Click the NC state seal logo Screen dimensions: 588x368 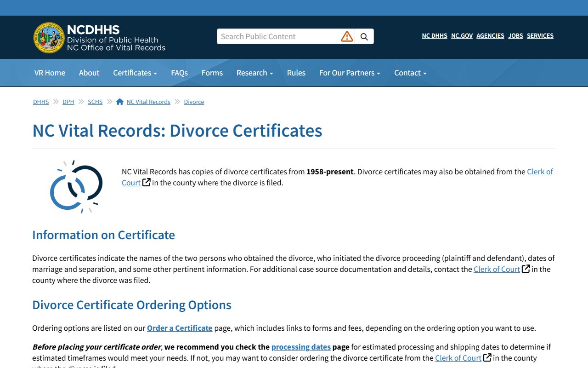point(49,38)
